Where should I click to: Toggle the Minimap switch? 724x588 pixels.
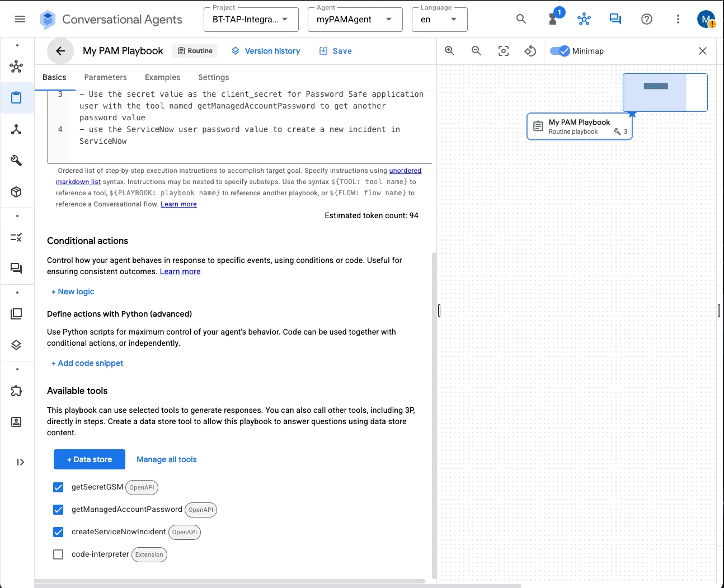(x=560, y=51)
